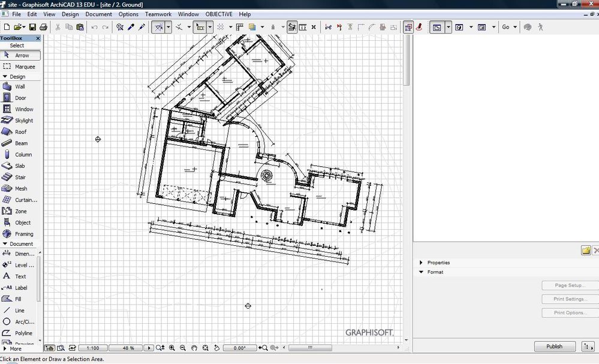
Task: Activate the Dimension tool
Action: [19, 254]
